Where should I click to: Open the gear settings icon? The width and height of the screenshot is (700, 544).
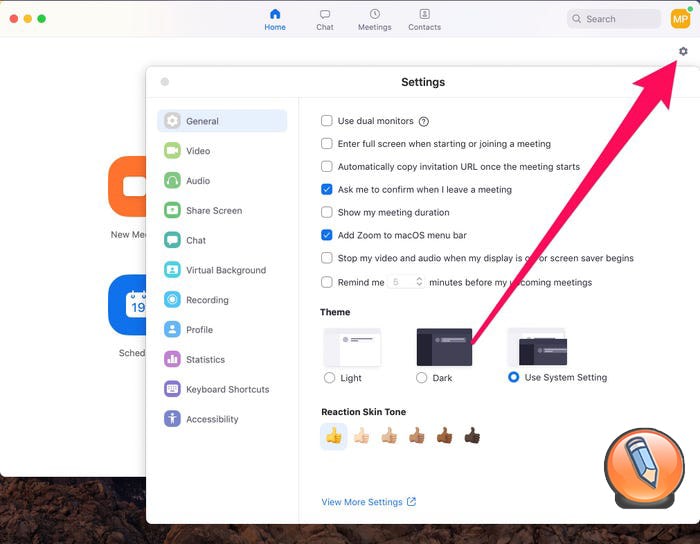tap(683, 51)
